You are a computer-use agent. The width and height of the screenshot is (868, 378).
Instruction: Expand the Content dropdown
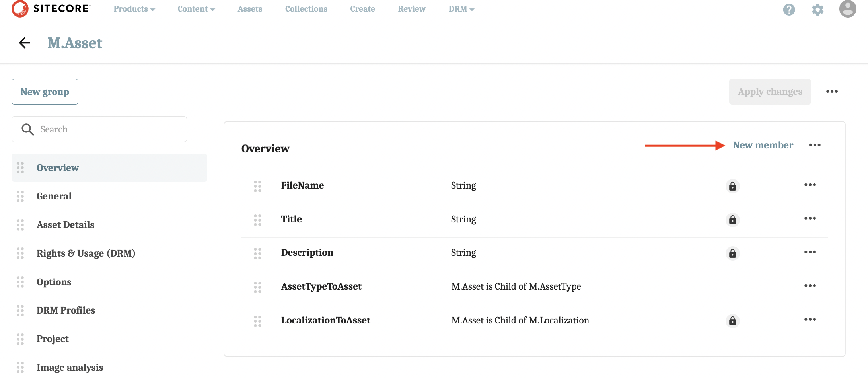[196, 9]
